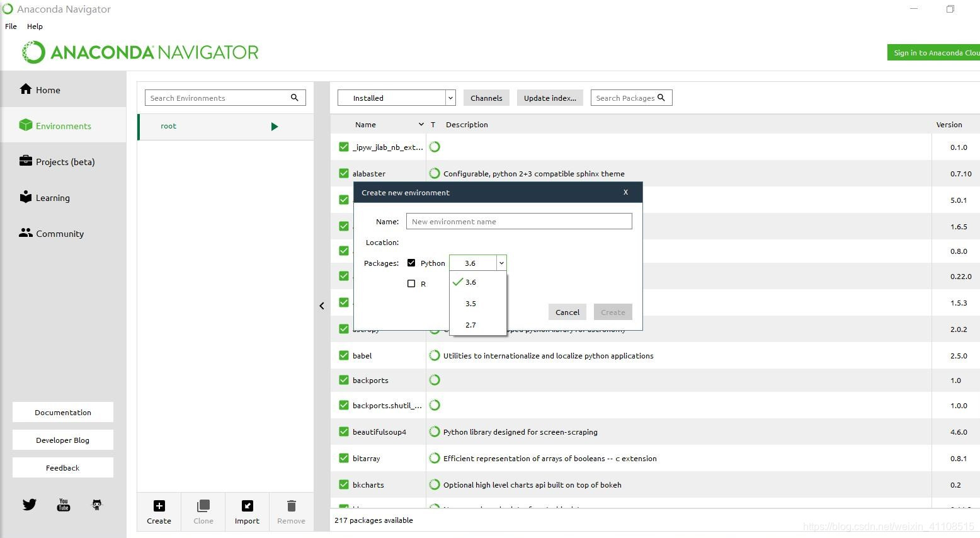Viewport: 980px width, 538px height.
Task: Click the beautifulsoup4 package type icon
Action: tap(435, 432)
